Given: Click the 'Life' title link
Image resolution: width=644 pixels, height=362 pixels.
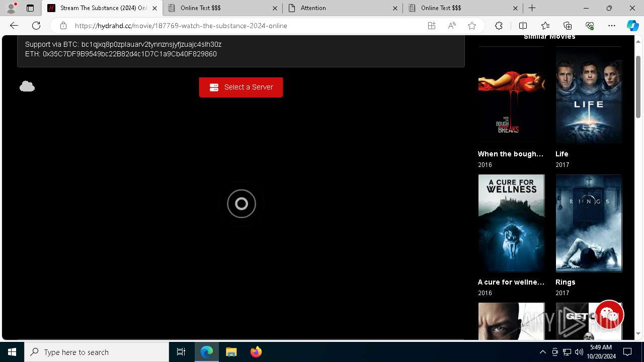Looking at the screenshot, I should [562, 154].
